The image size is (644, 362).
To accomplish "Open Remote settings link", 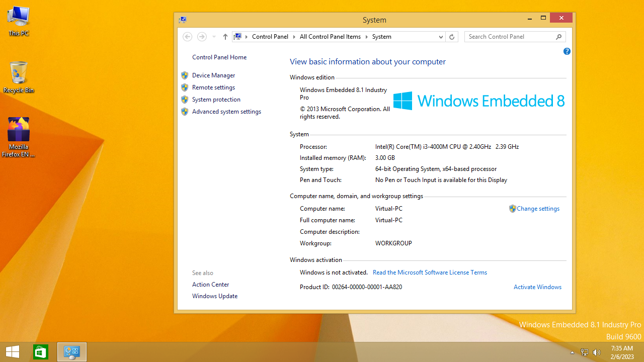I will point(213,87).
